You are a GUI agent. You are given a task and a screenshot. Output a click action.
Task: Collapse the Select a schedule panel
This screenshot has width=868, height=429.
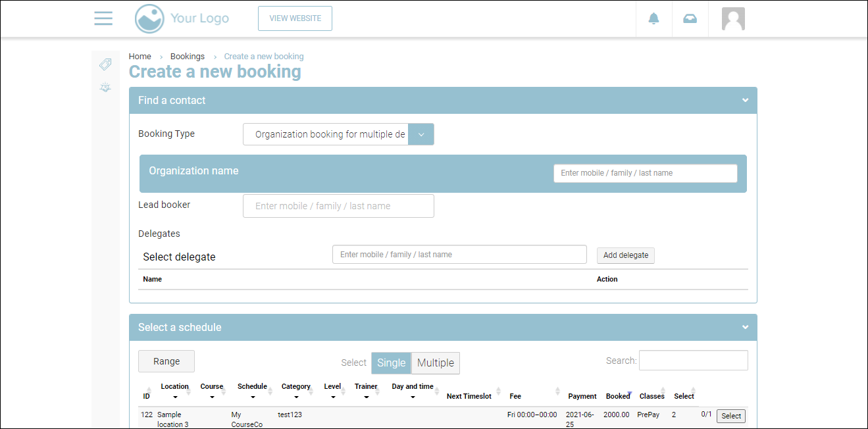(745, 328)
